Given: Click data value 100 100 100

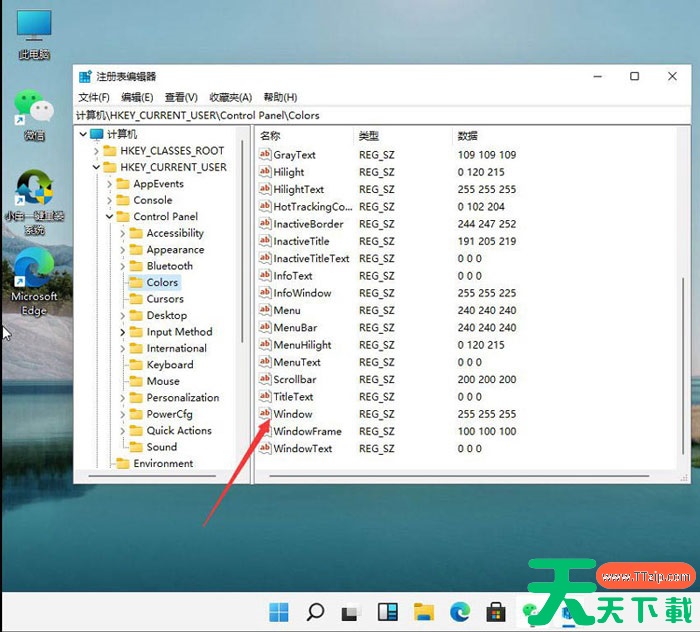Looking at the screenshot, I should [487, 432].
